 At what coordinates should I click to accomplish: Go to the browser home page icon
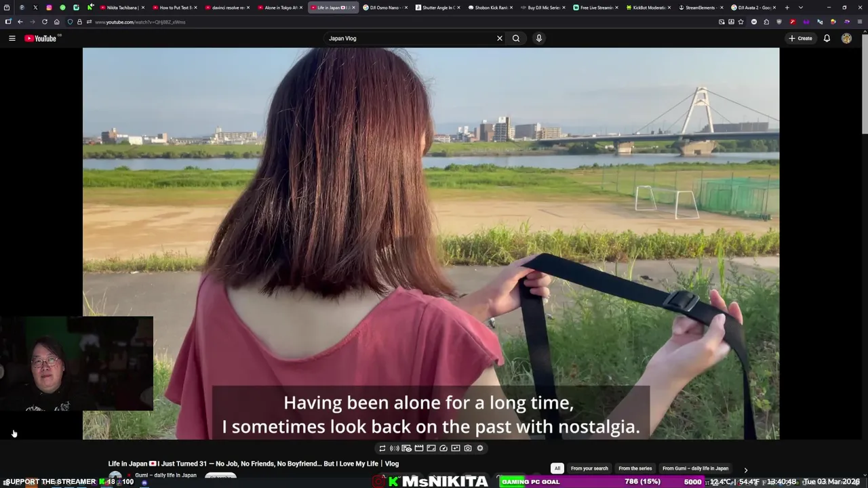pyautogui.click(x=57, y=22)
